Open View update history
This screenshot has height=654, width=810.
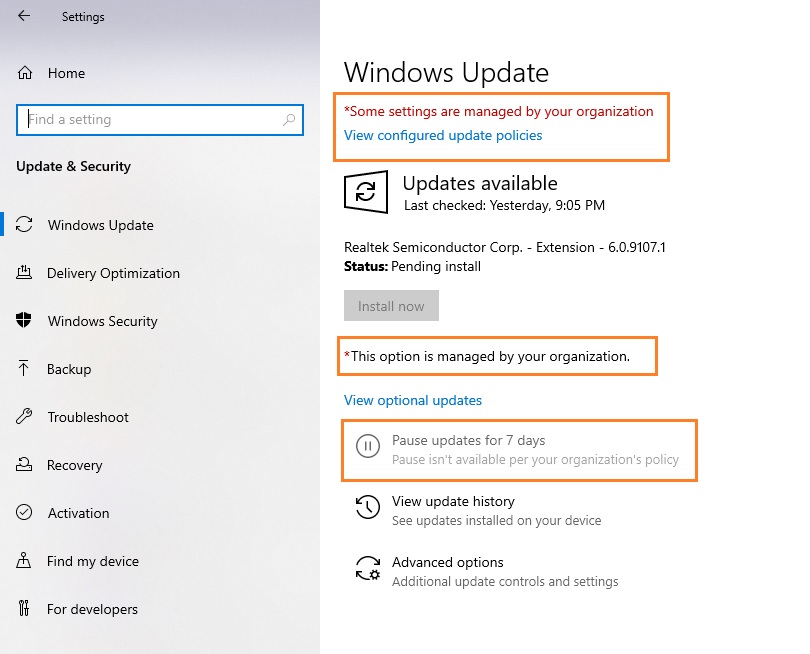[x=453, y=501]
